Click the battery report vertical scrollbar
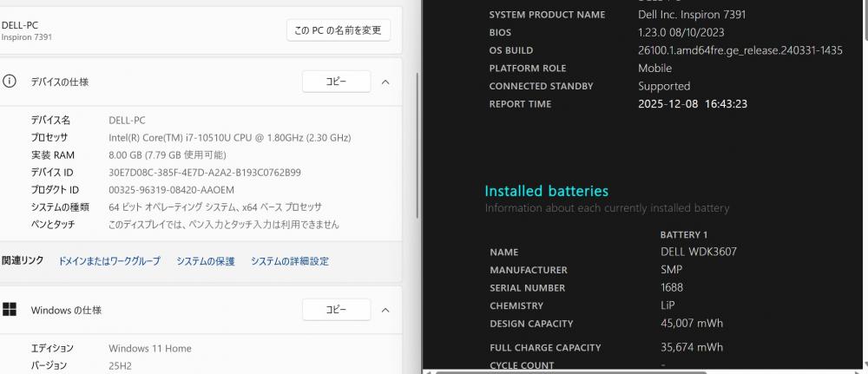Viewport: 868px width, 374px height. click(x=865, y=20)
